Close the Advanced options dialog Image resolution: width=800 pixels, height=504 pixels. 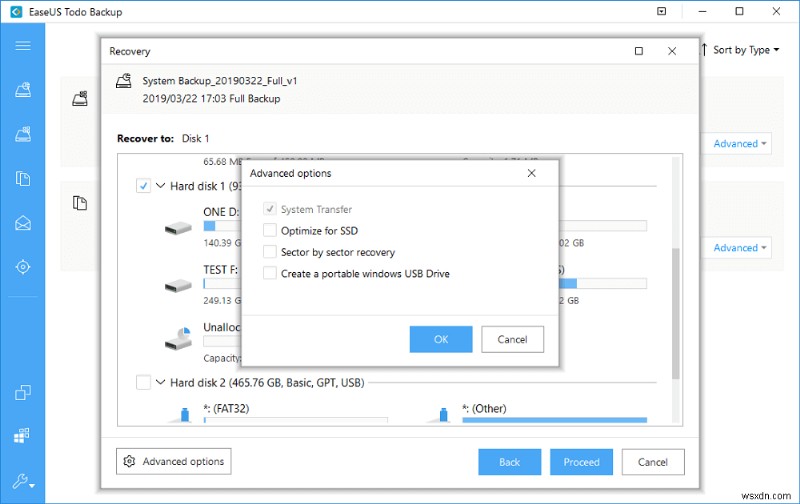click(x=531, y=173)
